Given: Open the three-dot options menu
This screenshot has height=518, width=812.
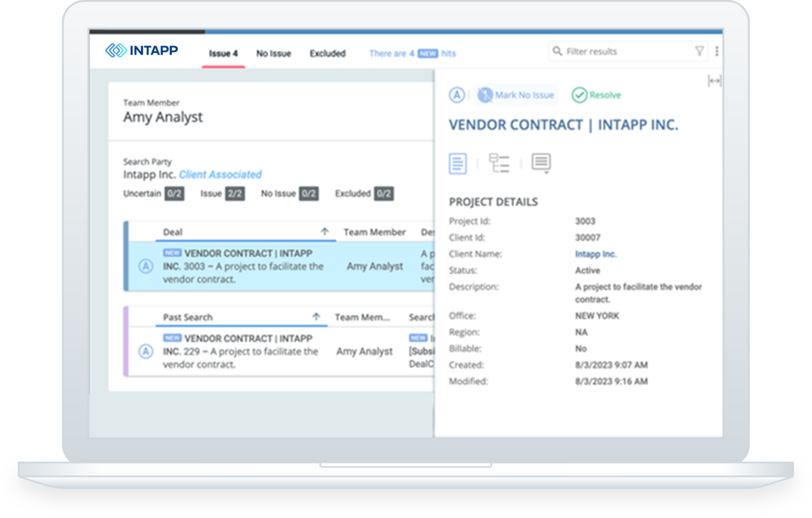Looking at the screenshot, I should 716,51.
